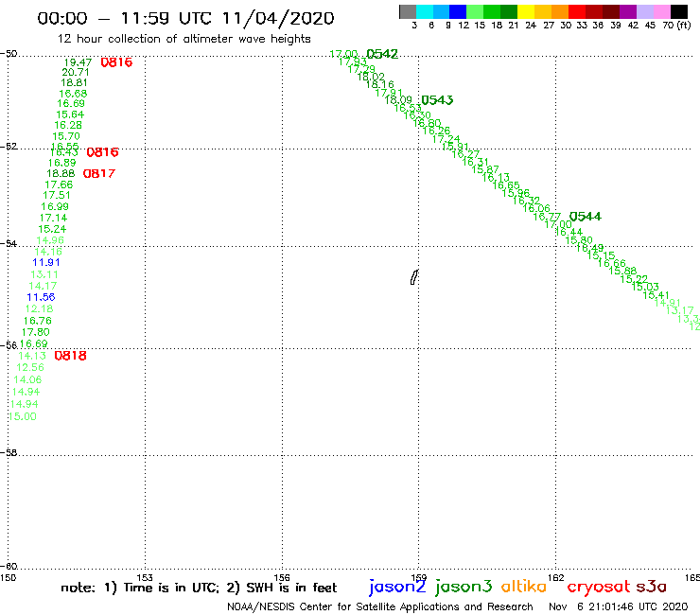
Task: Select the Nov 6 21:01:46 UTC 2020 timestamp
Action: click(619, 606)
